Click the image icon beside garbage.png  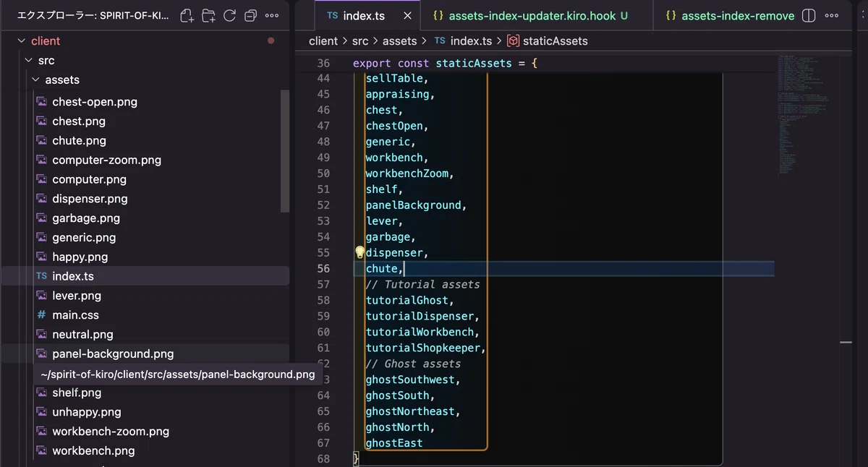[x=41, y=218]
